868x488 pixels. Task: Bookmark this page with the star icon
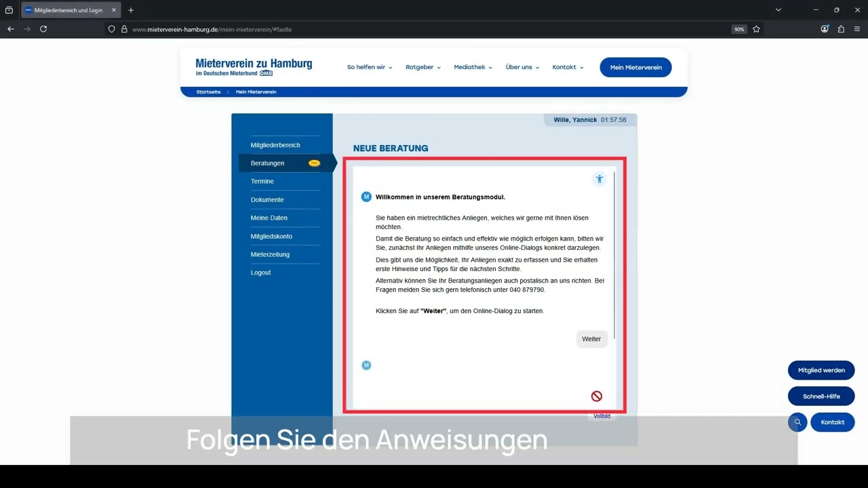click(x=756, y=29)
